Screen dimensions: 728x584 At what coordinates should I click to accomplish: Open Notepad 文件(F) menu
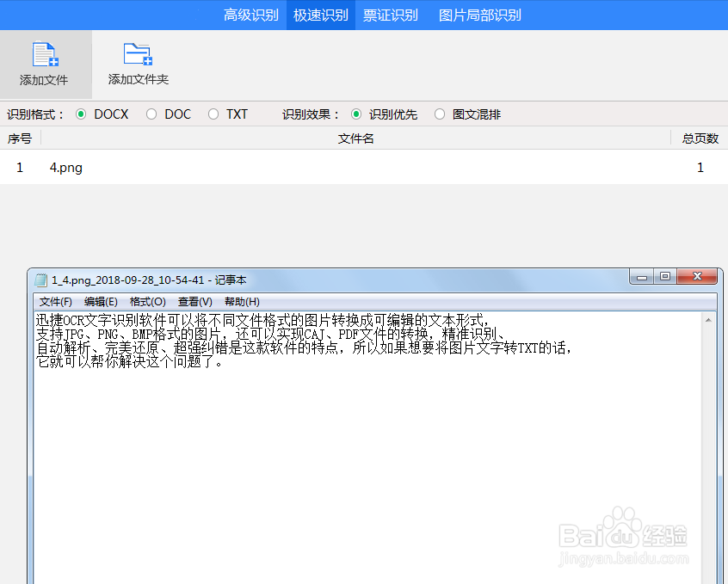(x=56, y=302)
